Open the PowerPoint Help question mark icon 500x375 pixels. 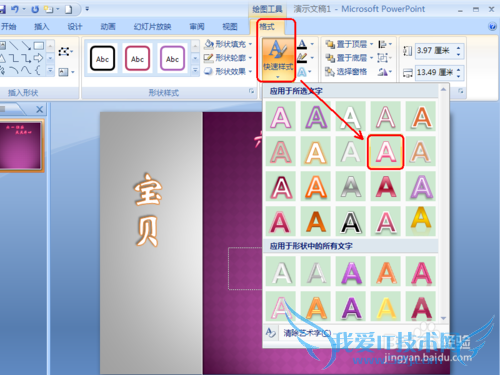point(492,27)
